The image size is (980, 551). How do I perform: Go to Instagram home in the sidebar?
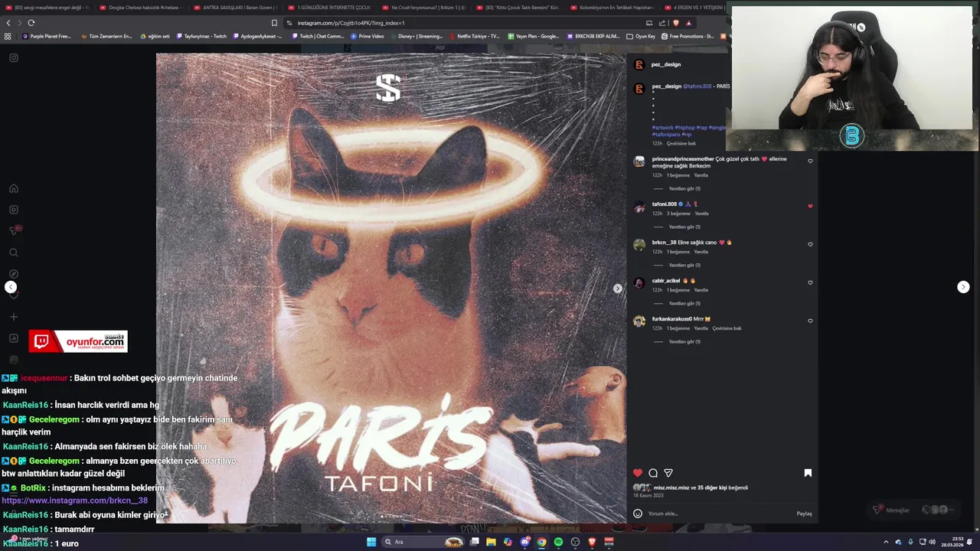(14, 188)
